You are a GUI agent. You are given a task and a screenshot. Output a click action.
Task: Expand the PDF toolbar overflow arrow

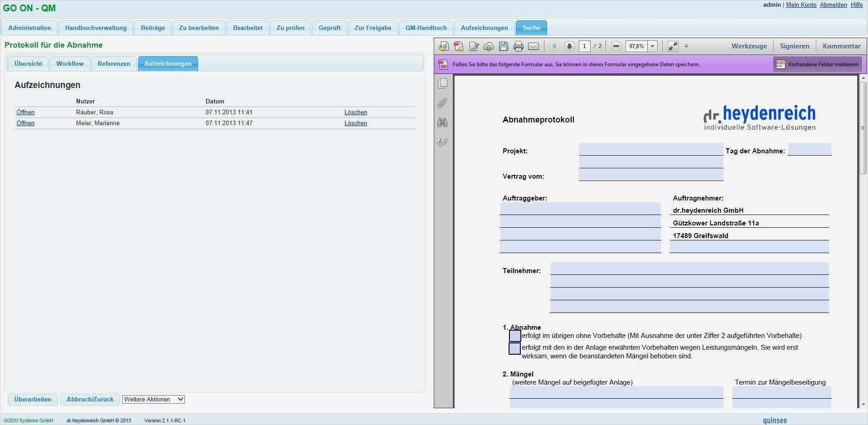coord(686,46)
